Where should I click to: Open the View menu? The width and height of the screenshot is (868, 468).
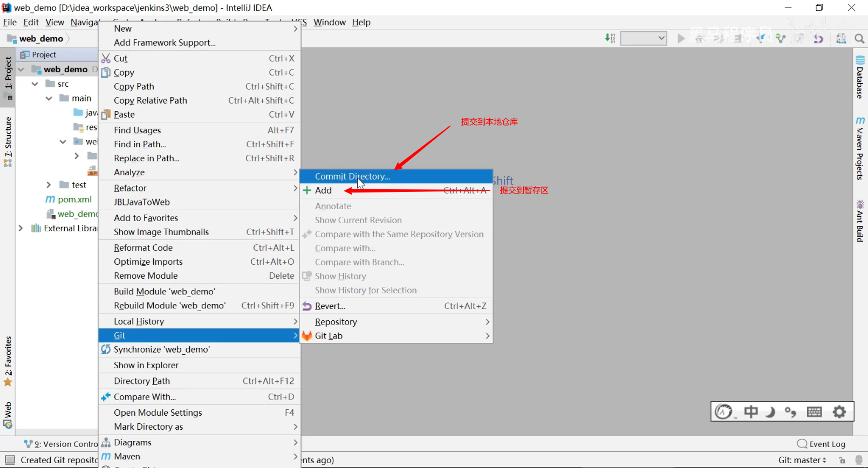[x=54, y=22]
